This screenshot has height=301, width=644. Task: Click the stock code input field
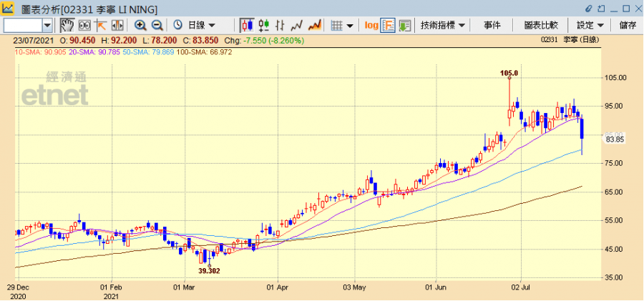click(x=21, y=25)
